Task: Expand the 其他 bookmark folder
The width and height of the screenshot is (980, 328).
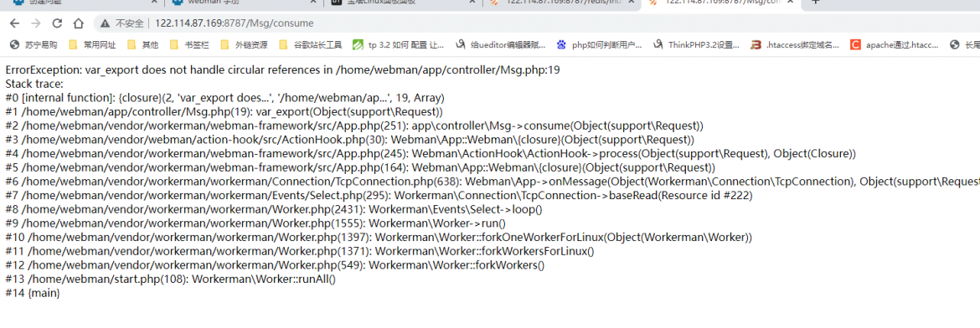Action: tap(143, 44)
